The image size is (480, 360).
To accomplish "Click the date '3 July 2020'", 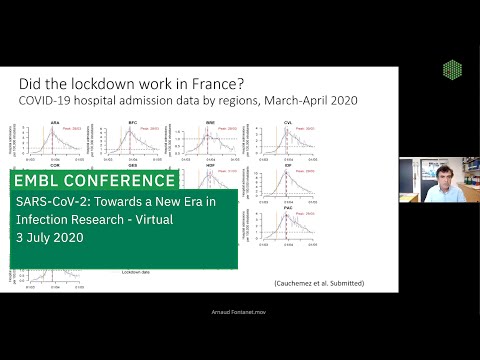I will [x=50, y=238].
